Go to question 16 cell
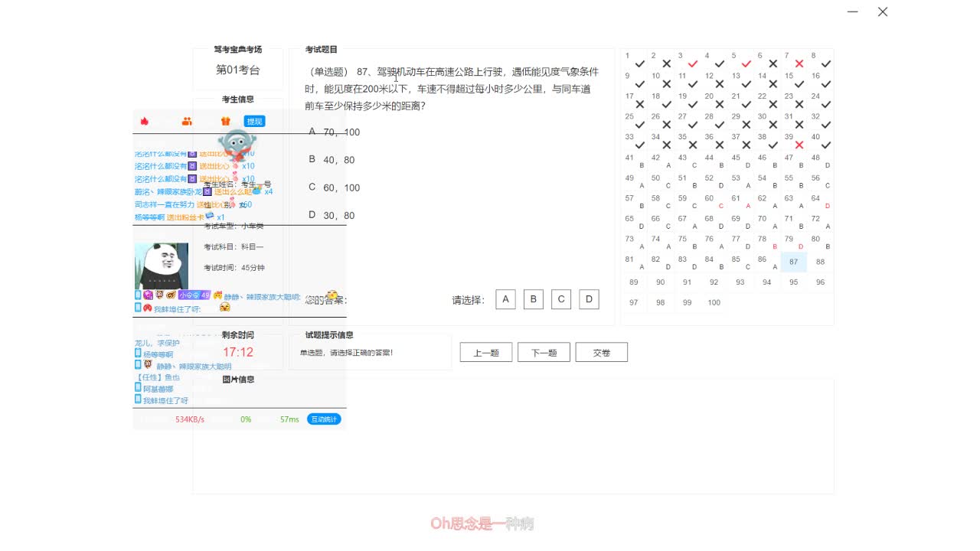 [820, 80]
